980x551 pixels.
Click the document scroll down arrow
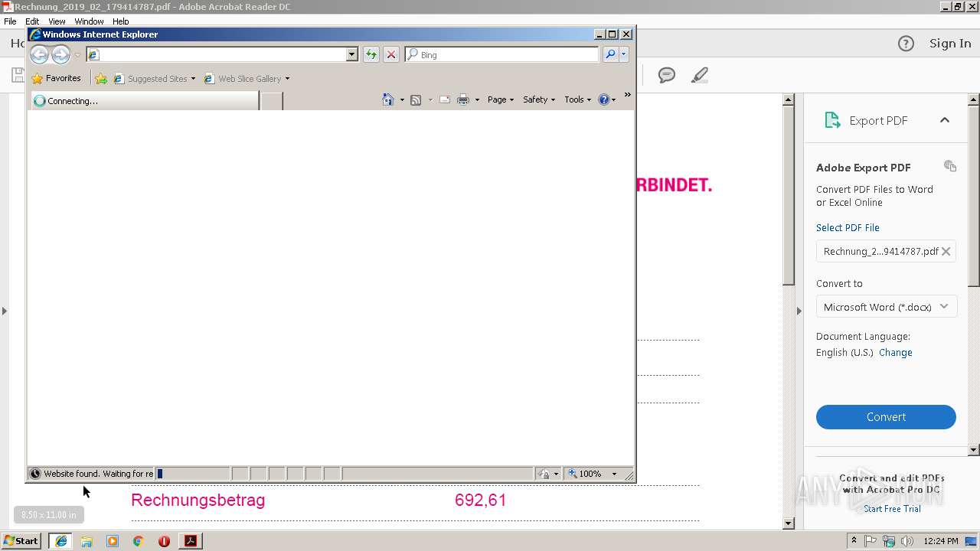(789, 523)
